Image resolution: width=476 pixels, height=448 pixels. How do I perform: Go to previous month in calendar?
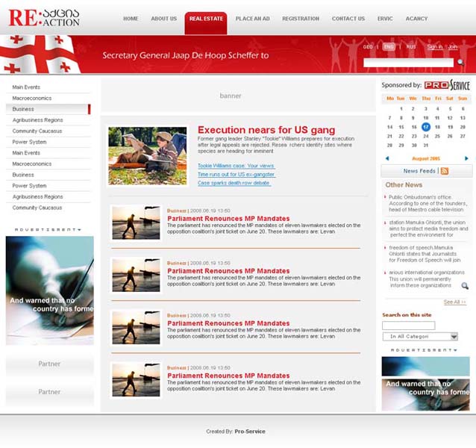click(387, 158)
